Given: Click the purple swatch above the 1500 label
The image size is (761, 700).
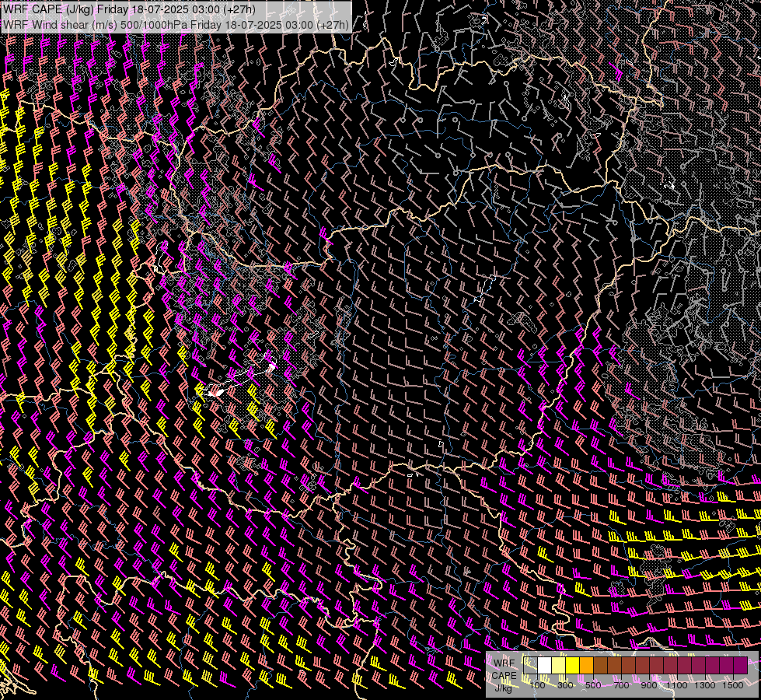Looking at the screenshot, I should 741,666.
